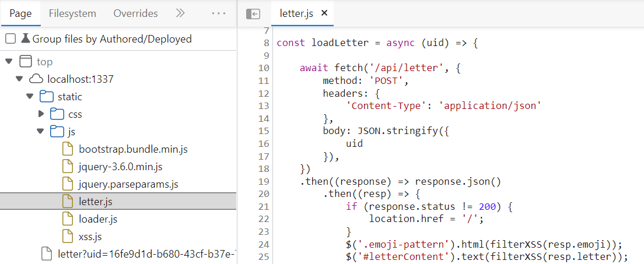Open more tabs chevron in Sources panel
The width and height of the screenshot is (644, 264).
(180, 13)
